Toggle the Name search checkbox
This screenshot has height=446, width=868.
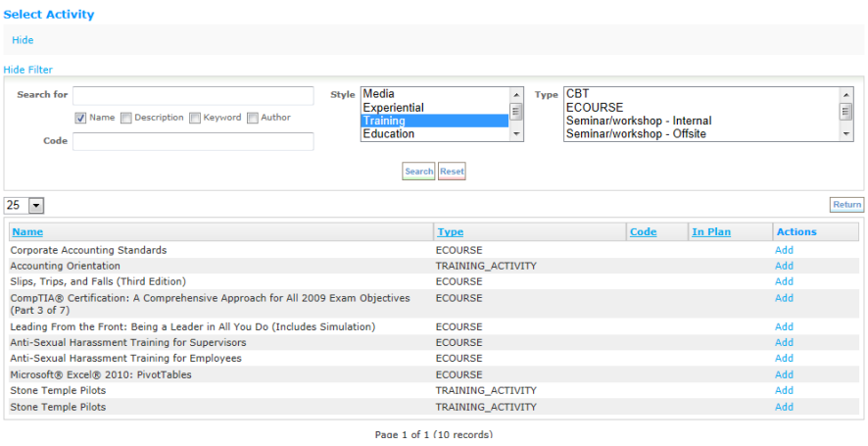(x=80, y=118)
